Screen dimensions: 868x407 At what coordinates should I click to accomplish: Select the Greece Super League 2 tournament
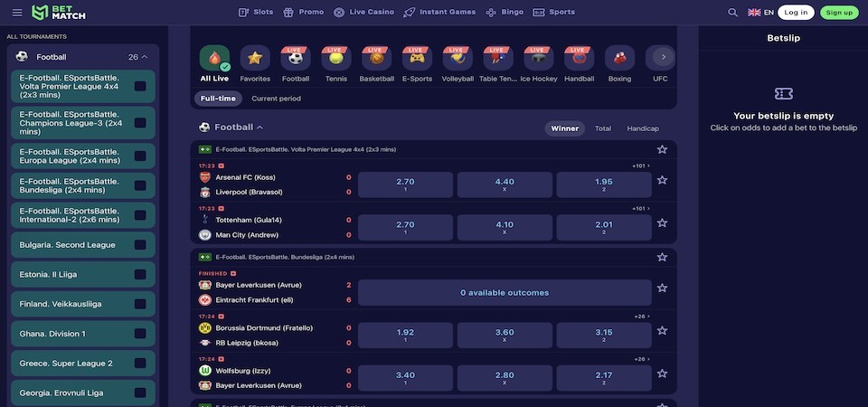point(83,364)
